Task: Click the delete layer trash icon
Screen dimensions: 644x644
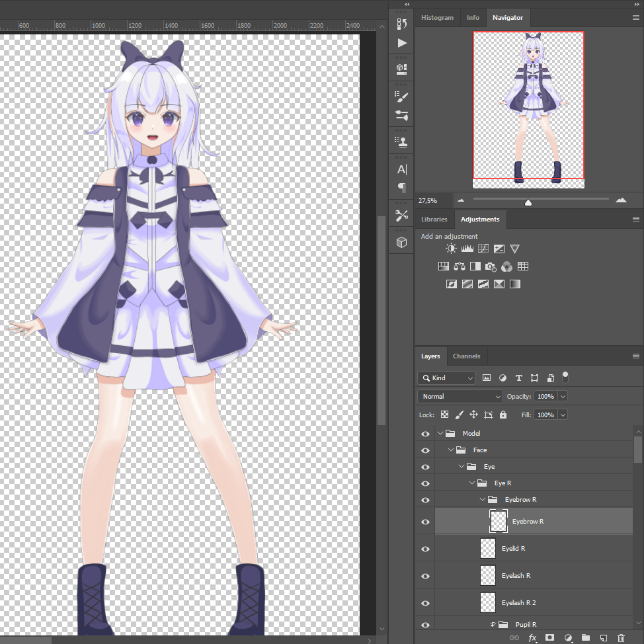Action: click(x=621, y=638)
